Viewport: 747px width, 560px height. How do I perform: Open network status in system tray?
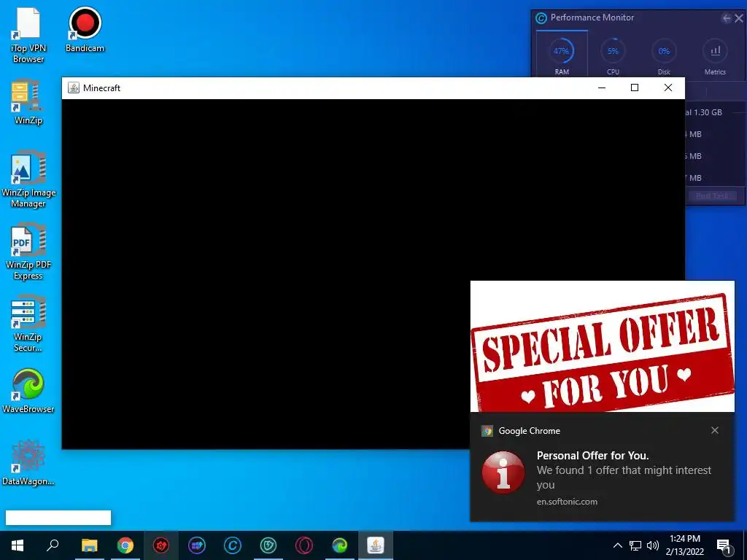(635, 545)
